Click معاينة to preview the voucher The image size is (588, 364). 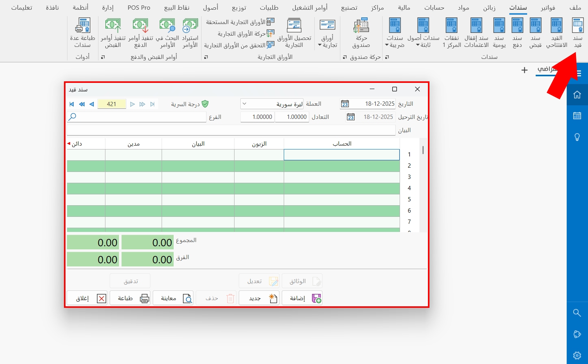(x=173, y=298)
